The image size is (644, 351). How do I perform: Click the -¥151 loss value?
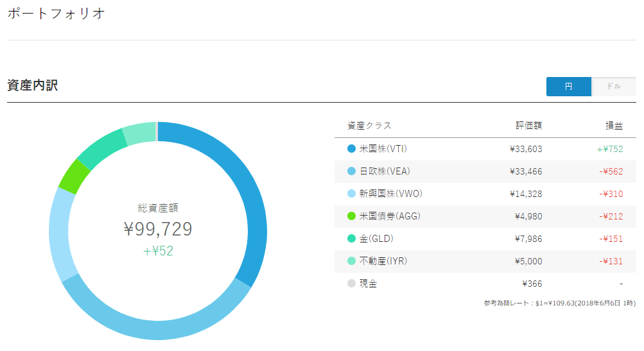click(611, 239)
